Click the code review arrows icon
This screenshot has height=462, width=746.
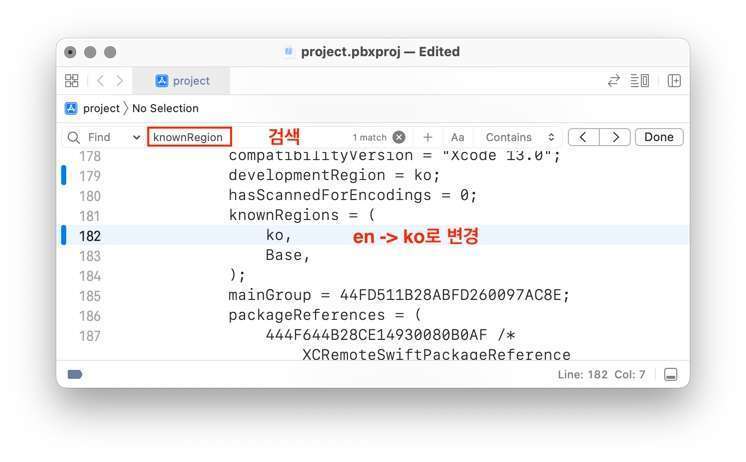pyautogui.click(x=613, y=81)
